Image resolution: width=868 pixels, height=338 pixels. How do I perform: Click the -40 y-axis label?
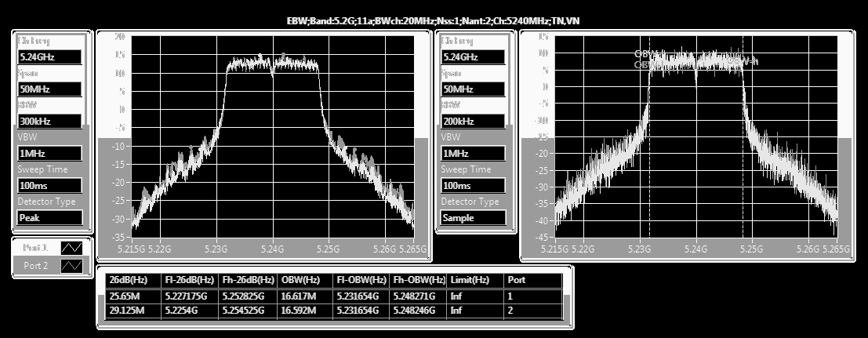coord(541,221)
